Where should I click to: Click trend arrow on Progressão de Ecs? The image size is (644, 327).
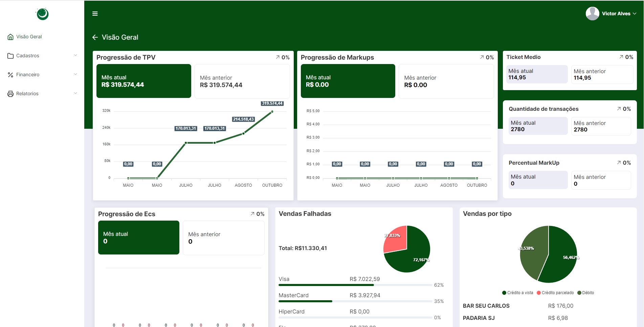click(252, 214)
